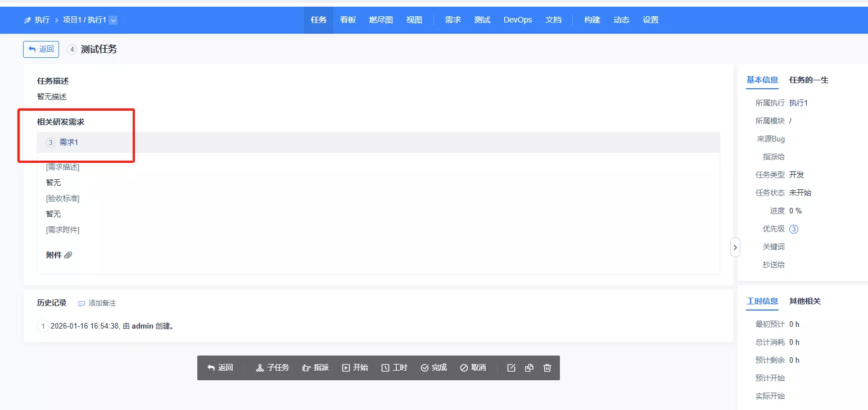Screen dimensions: 868x410
Task: Click the edit task pencil icon
Action: pyautogui.click(x=511, y=368)
